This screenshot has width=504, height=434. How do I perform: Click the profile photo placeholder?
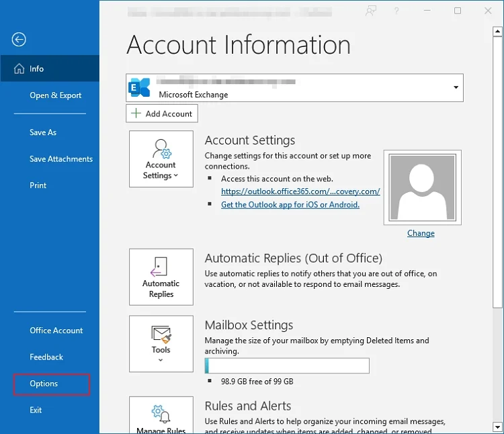coord(423,187)
